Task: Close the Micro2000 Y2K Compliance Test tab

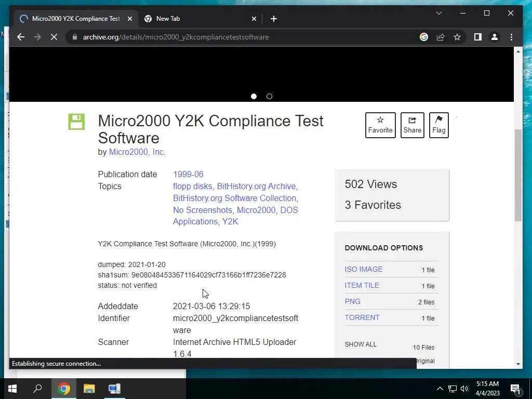Action: point(129,19)
